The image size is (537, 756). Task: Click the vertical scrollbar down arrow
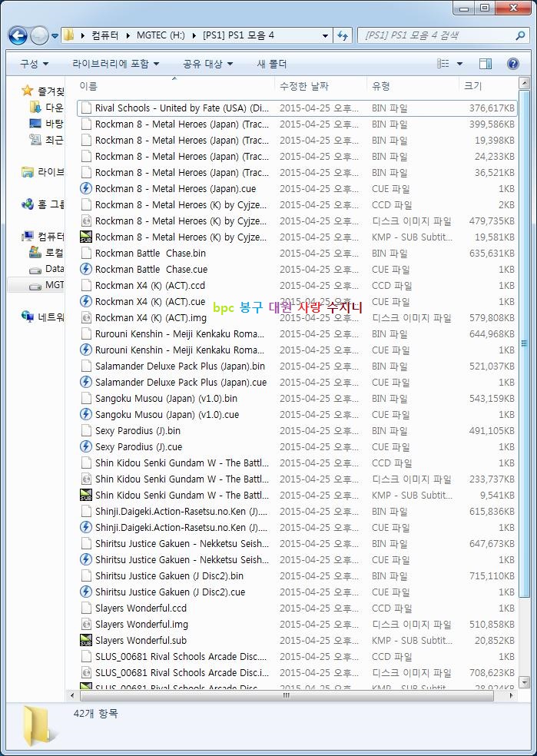point(523,682)
